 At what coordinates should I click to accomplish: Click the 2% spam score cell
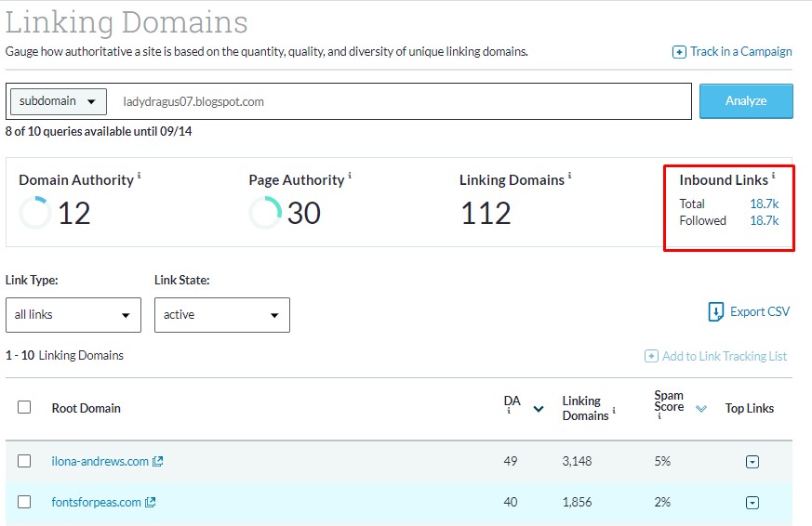coord(662,502)
